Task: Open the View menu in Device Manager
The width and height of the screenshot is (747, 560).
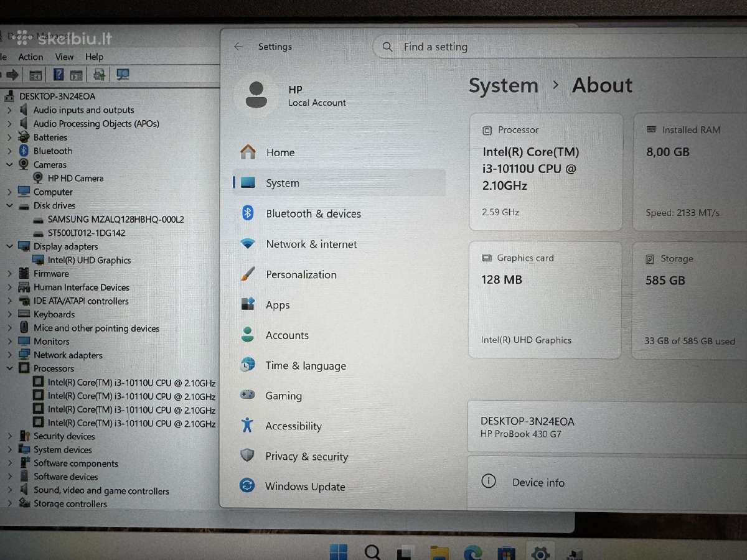Action: point(64,57)
